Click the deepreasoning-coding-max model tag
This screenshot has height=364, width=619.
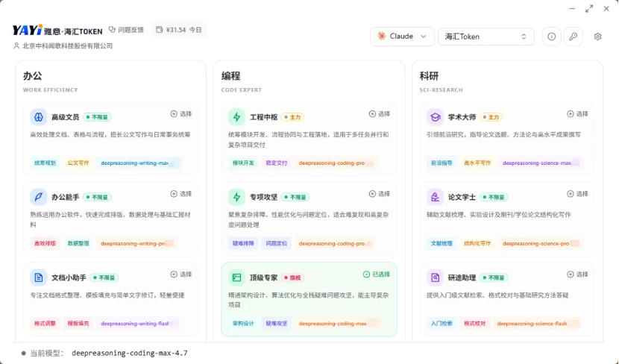click(337, 323)
